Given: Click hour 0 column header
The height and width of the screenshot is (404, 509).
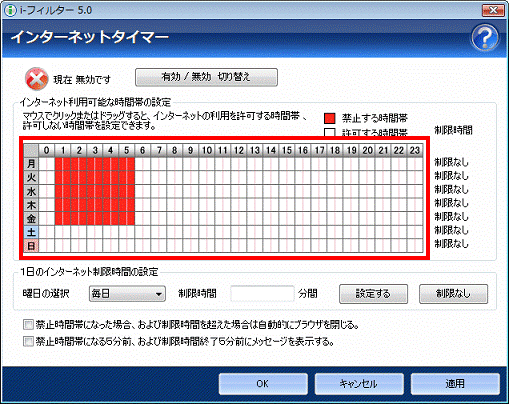Looking at the screenshot, I should [x=47, y=150].
